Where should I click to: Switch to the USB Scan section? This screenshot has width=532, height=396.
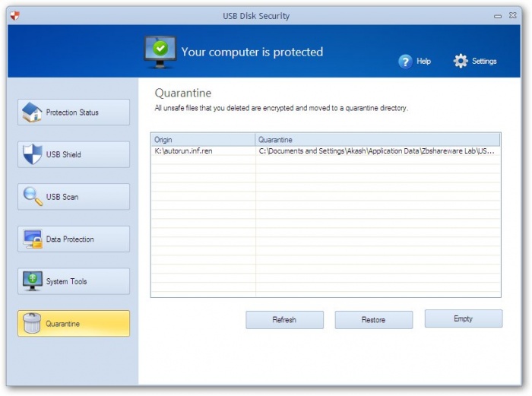pyautogui.click(x=73, y=197)
